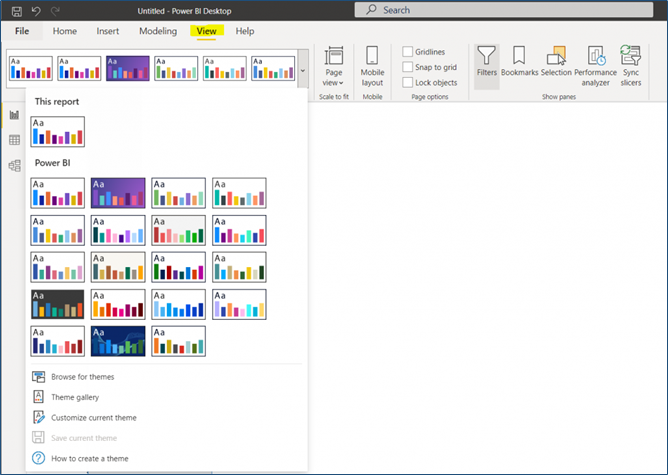Click the Redo arrow icon

pos(55,11)
